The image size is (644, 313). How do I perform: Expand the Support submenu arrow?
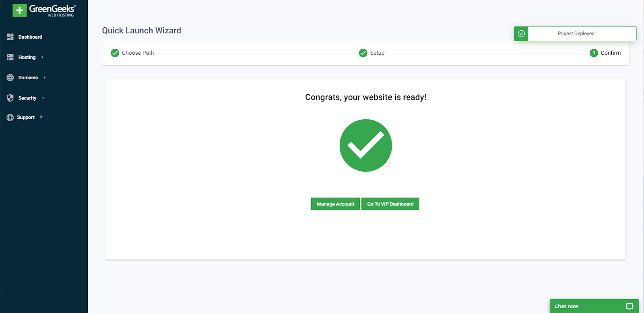pyautogui.click(x=41, y=117)
